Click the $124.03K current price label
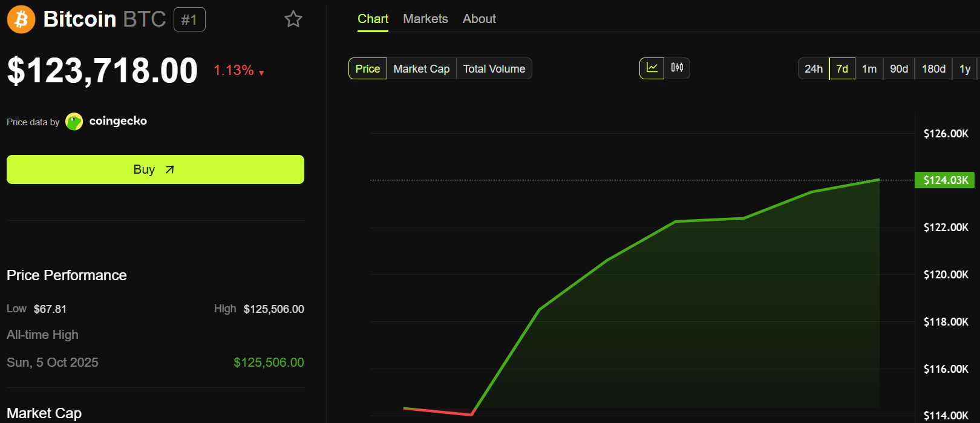Image resolution: width=980 pixels, height=423 pixels. pyautogui.click(x=944, y=180)
